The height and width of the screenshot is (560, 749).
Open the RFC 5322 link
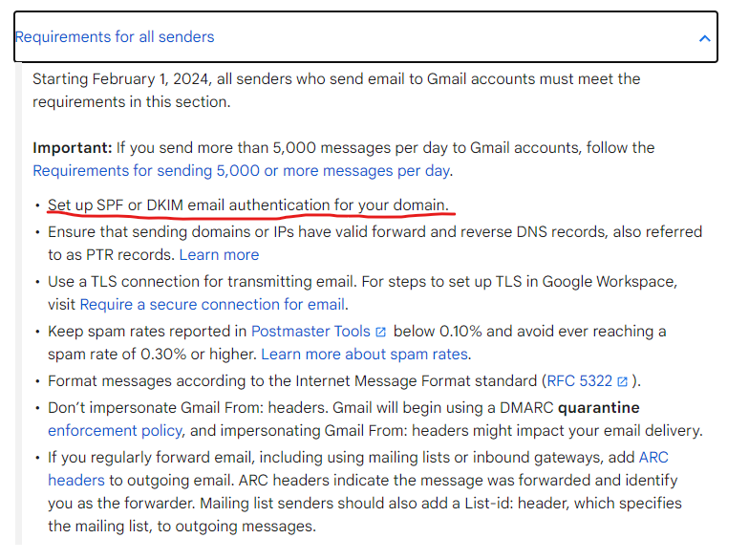[x=578, y=381]
